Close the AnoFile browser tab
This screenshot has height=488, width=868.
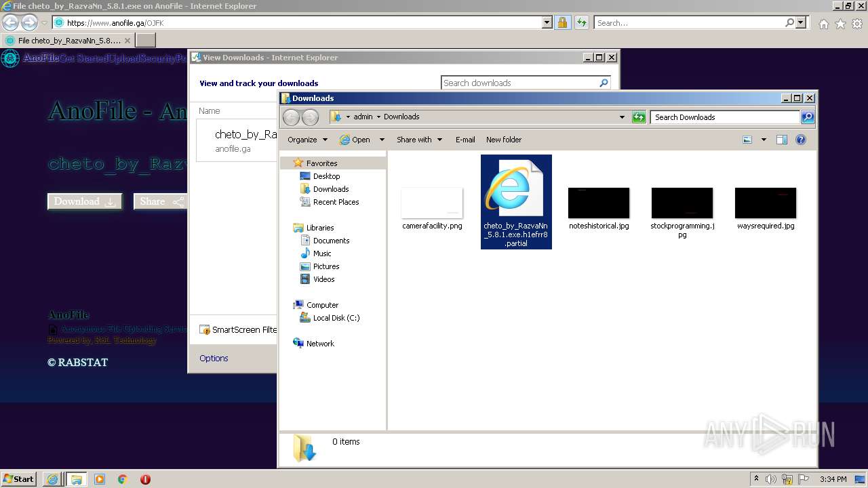127,41
